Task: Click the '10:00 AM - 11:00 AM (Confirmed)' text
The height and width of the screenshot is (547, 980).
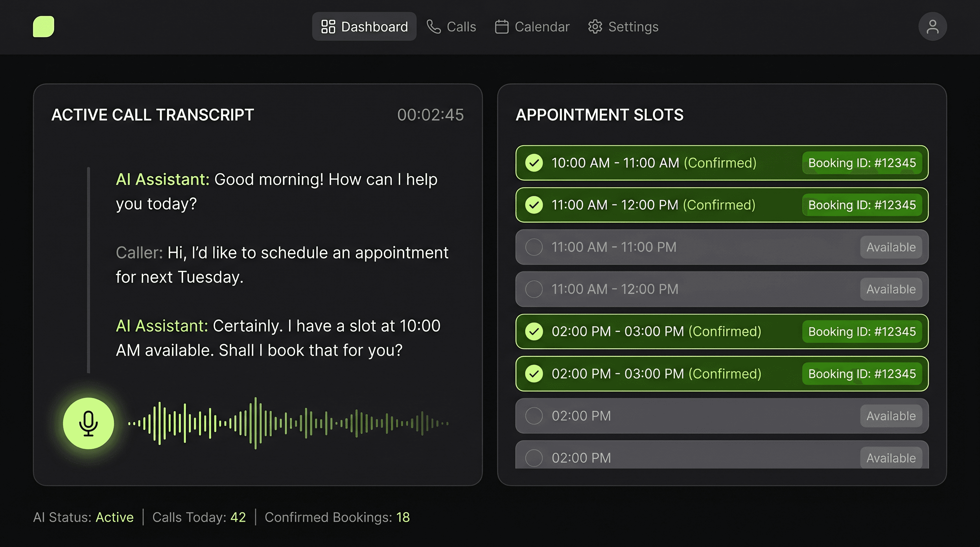Action: 654,163
